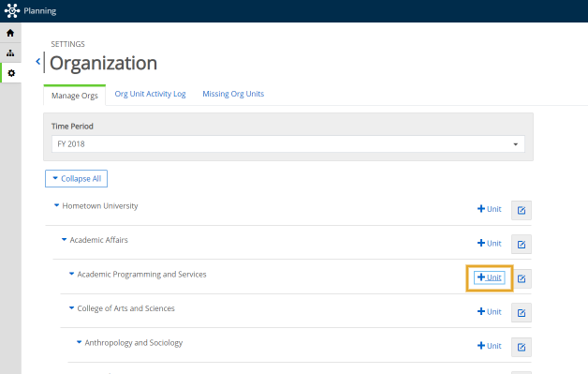Click the Collapse All button
Viewport: 588px width, 374px height.
pos(76,178)
